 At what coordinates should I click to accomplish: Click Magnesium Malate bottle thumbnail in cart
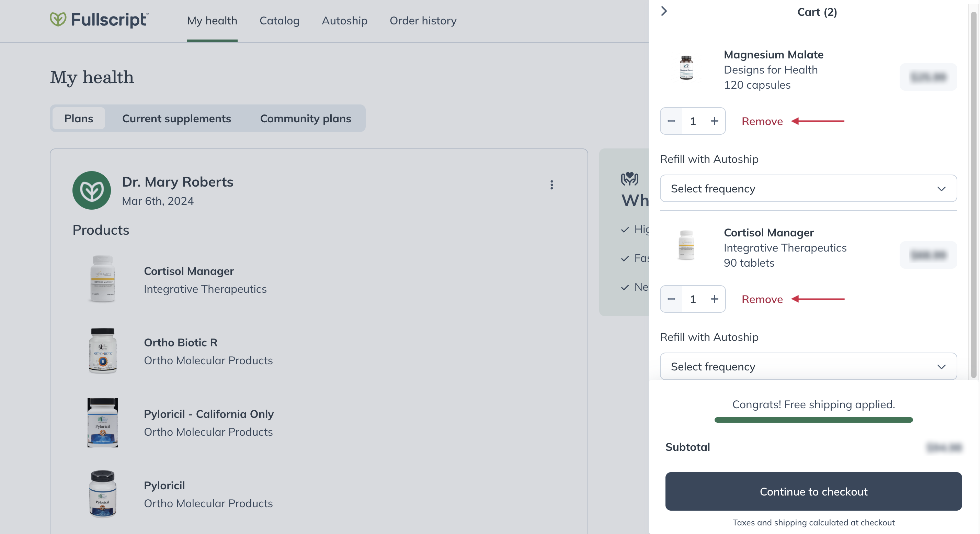[686, 68]
